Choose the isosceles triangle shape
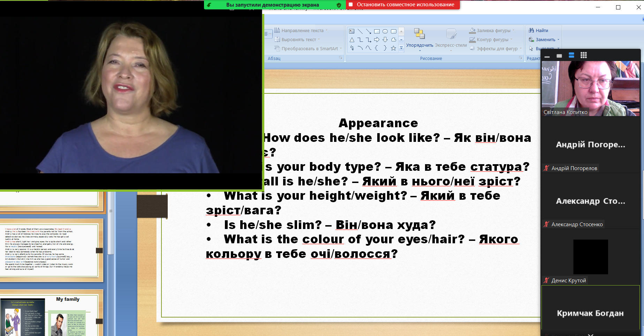Viewport: 644px width, 336px height. click(x=352, y=40)
